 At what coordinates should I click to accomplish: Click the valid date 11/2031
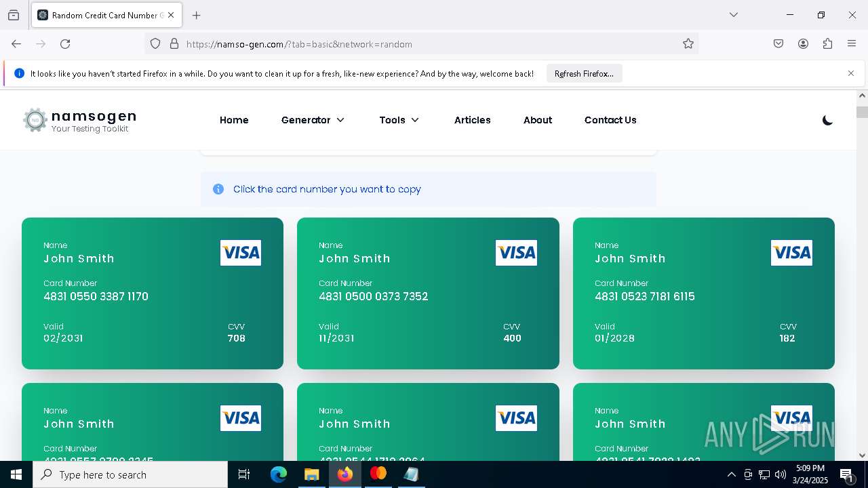point(336,338)
